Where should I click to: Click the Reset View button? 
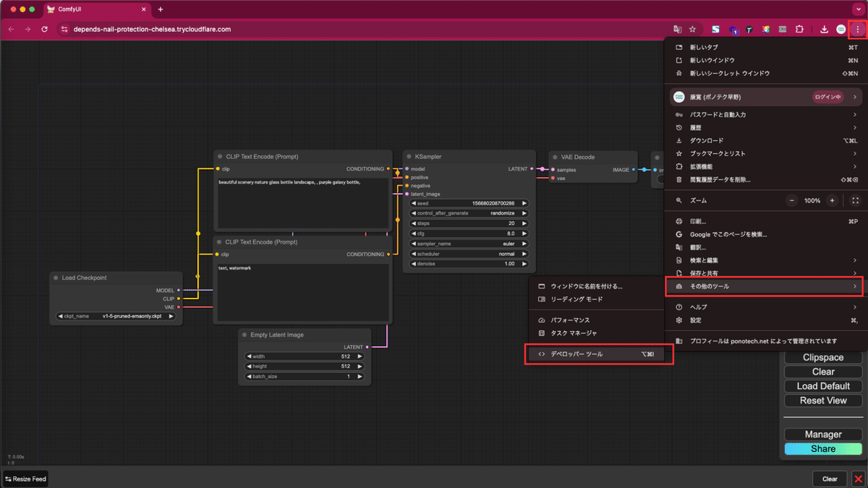[x=823, y=401]
